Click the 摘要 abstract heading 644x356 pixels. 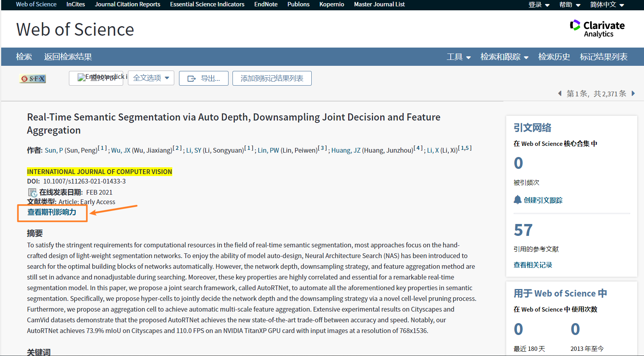(35, 233)
